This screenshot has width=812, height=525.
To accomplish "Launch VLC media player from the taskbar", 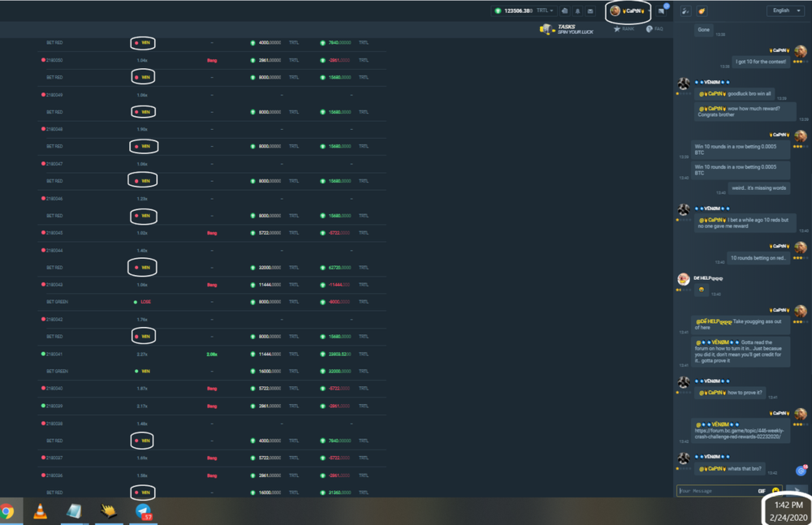I will (40, 513).
